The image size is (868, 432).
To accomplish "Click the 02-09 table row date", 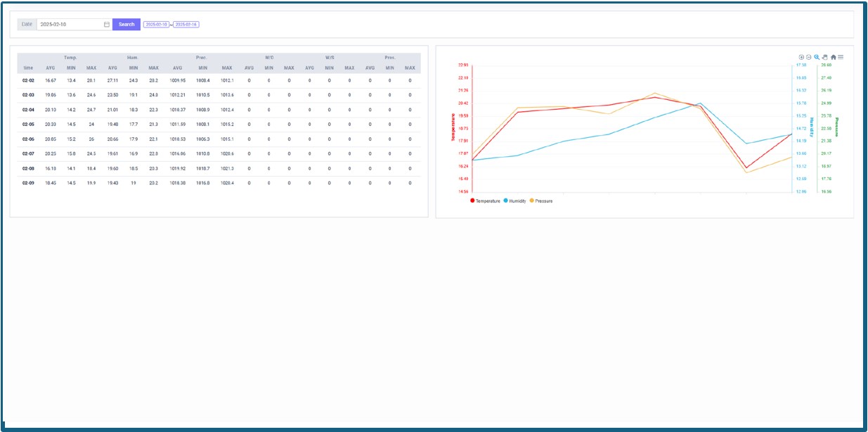I will click(28, 183).
